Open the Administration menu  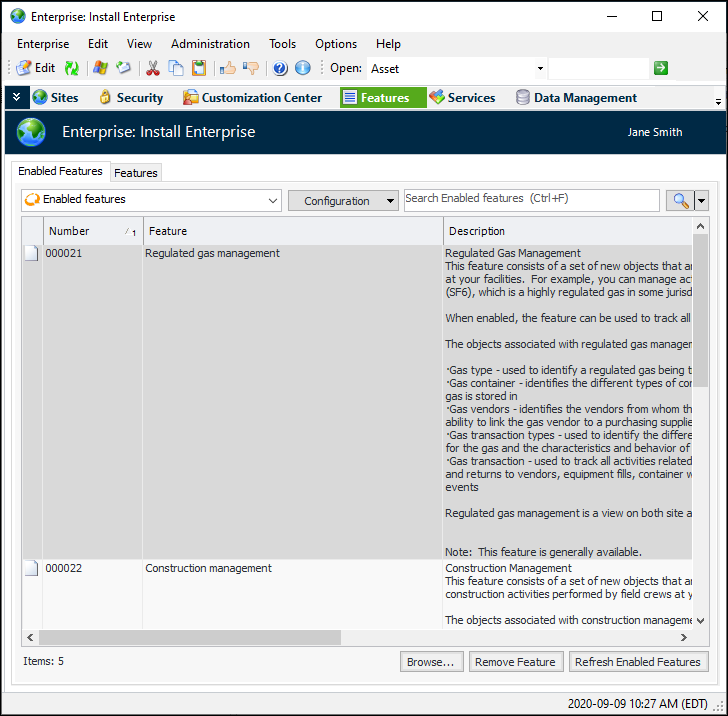point(210,44)
